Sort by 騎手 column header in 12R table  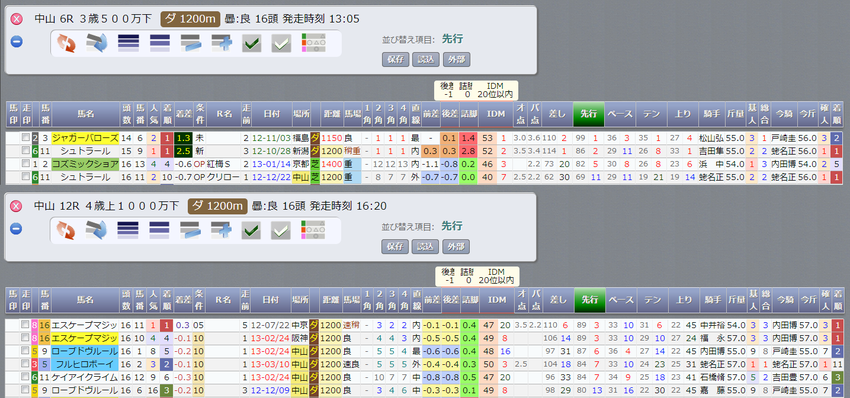click(x=712, y=301)
